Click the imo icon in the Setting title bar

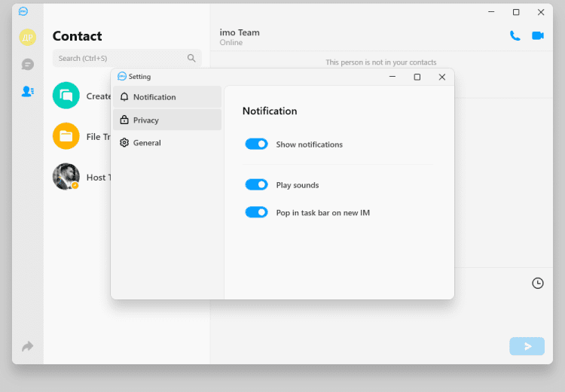coord(122,76)
